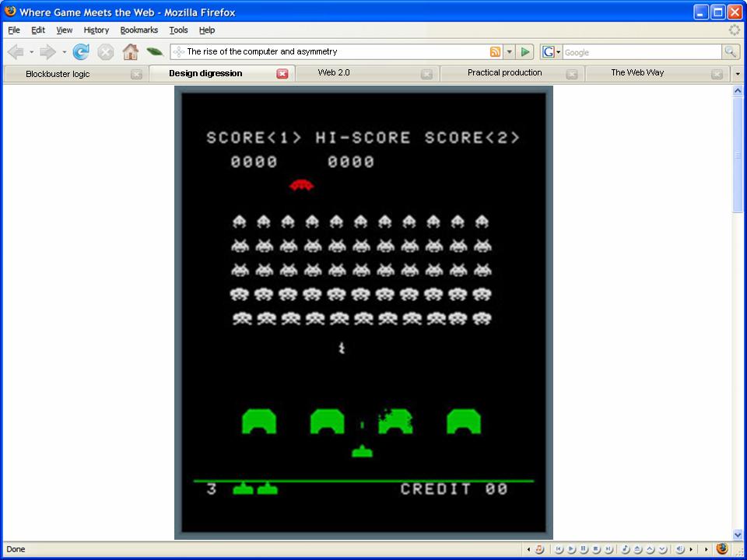The height and width of the screenshot is (560, 747).
Task: Open the address bar history dropdown
Action: click(509, 51)
